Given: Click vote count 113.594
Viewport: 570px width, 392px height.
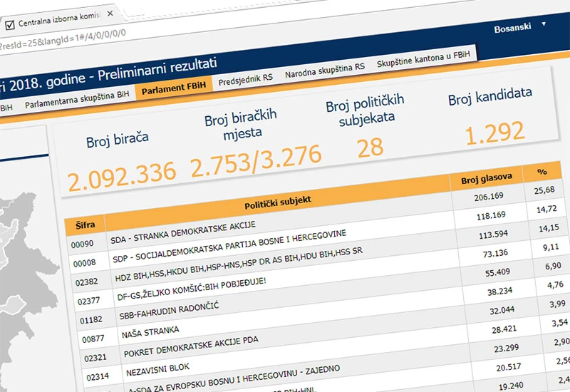Looking at the screenshot, I should (493, 234).
